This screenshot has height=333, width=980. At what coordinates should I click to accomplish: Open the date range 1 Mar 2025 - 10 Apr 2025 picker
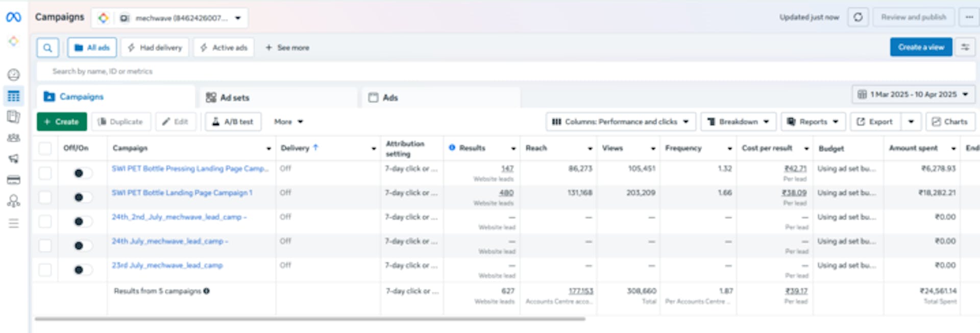[913, 94]
